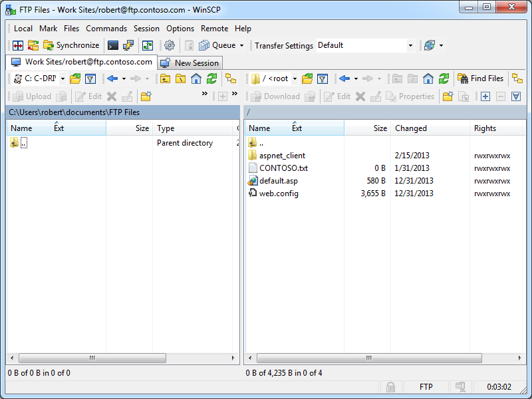Create a new folder in remote panel
The image size is (532, 399).
coord(448,96)
